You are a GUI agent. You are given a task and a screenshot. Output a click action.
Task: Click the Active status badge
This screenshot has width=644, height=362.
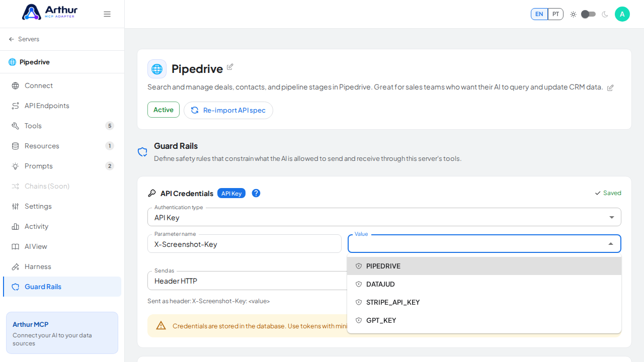pyautogui.click(x=164, y=110)
